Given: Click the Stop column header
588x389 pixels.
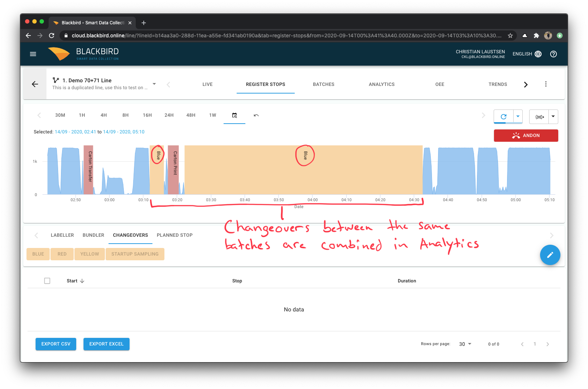Looking at the screenshot, I should click(x=237, y=281).
